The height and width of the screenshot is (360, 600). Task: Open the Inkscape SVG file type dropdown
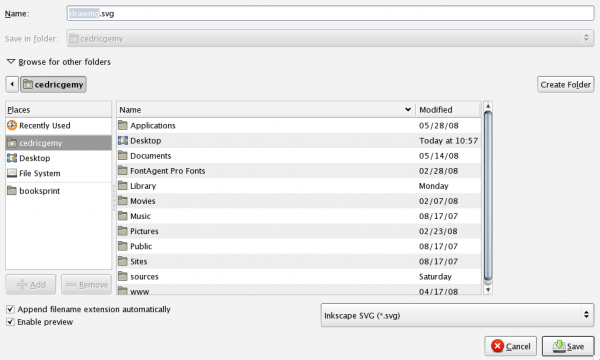(457, 315)
